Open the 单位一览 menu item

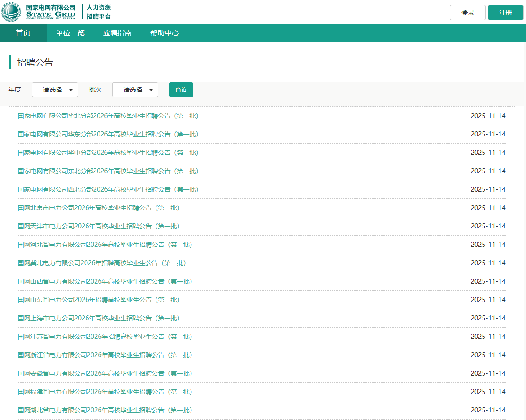click(70, 33)
